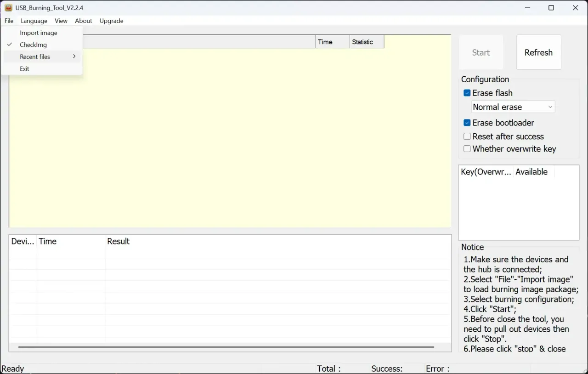Viewport: 588px width, 374px height.
Task: Open the About menu
Action: [x=84, y=21]
